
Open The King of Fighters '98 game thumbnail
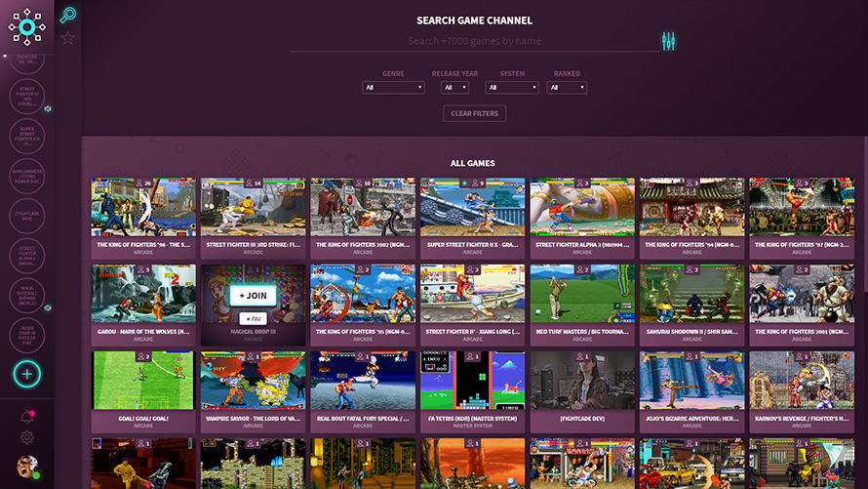pos(143,207)
